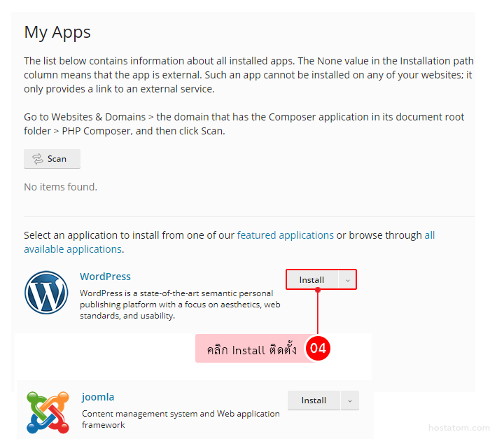Click the joomla description text
The width and height of the screenshot is (504, 439).
pyautogui.click(x=180, y=419)
